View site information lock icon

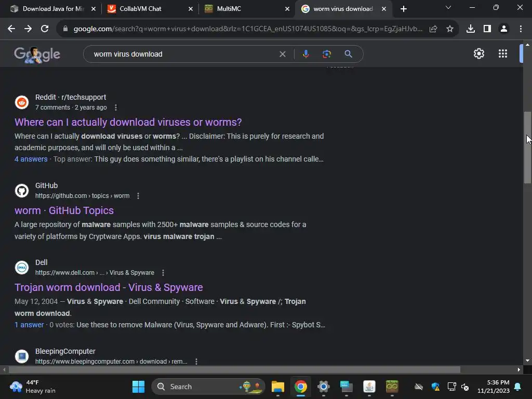[65, 29]
